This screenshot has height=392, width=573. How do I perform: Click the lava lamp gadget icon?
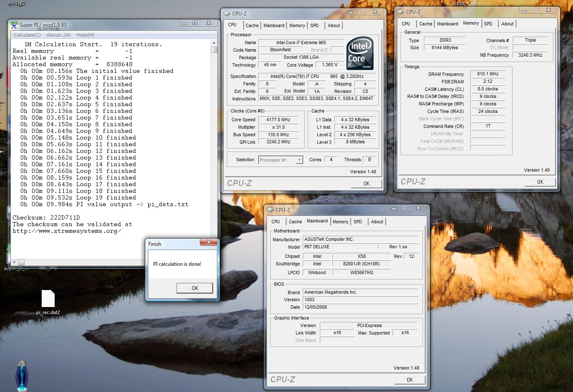point(22,376)
